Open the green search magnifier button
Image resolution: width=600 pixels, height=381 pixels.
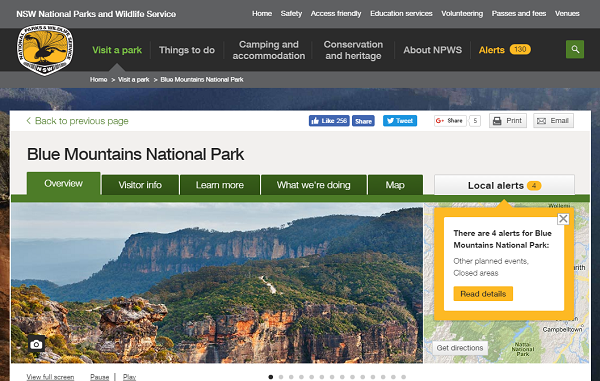pos(575,49)
